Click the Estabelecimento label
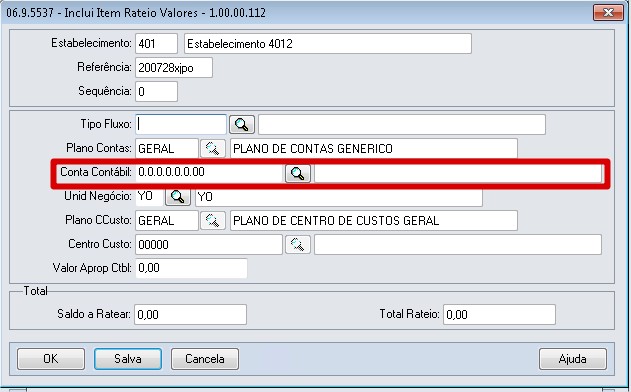Screen dimensions: 631x392 (x=91, y=43)
